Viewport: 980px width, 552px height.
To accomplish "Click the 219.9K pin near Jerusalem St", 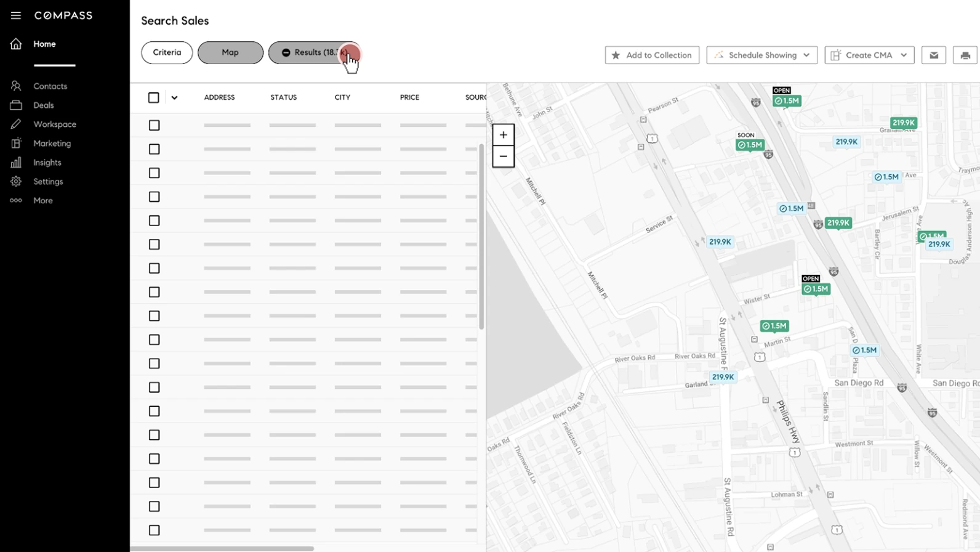I will [838, 223].
